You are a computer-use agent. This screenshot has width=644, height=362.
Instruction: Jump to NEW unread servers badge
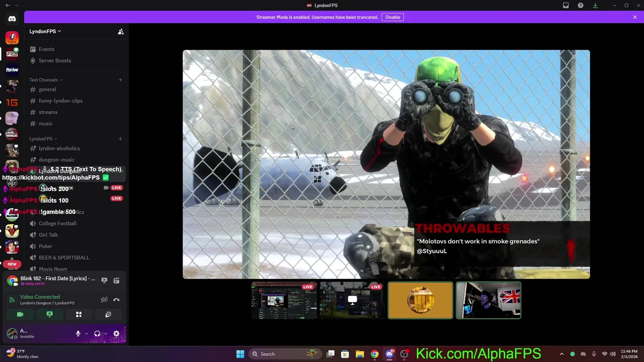click(12, 264)
